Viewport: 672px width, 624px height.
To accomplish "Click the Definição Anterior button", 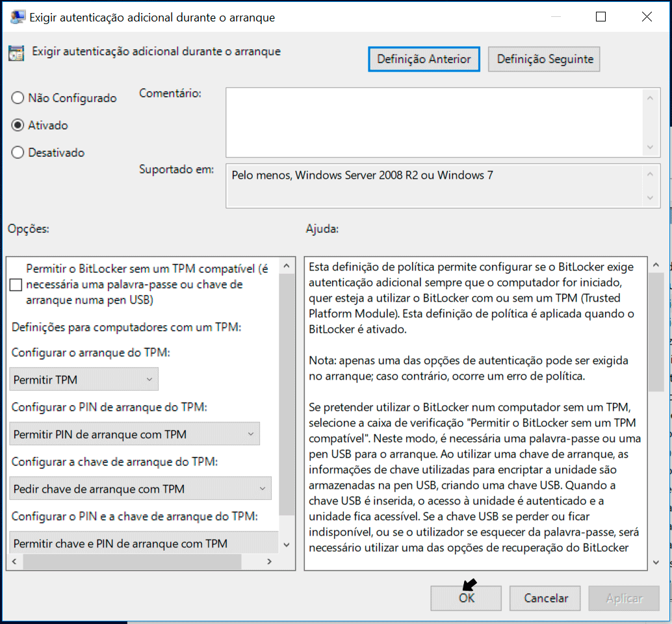I will click(x=424, y=59).
